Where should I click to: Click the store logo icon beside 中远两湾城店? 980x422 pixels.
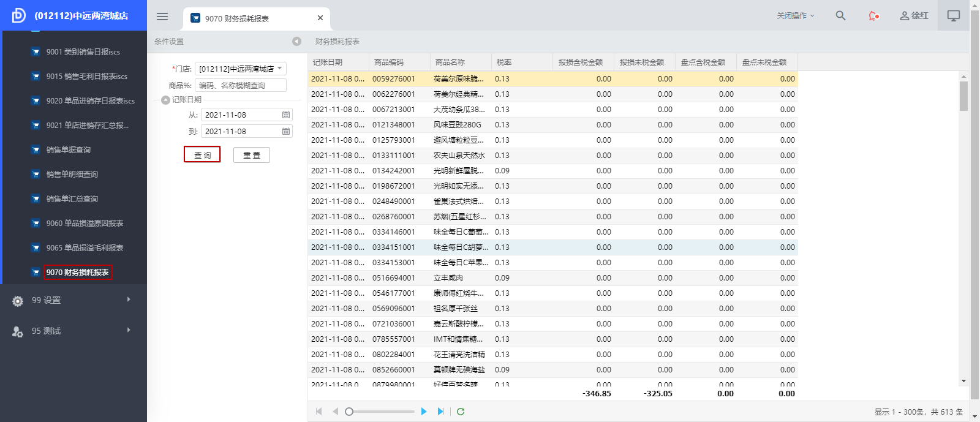point(19,15)
